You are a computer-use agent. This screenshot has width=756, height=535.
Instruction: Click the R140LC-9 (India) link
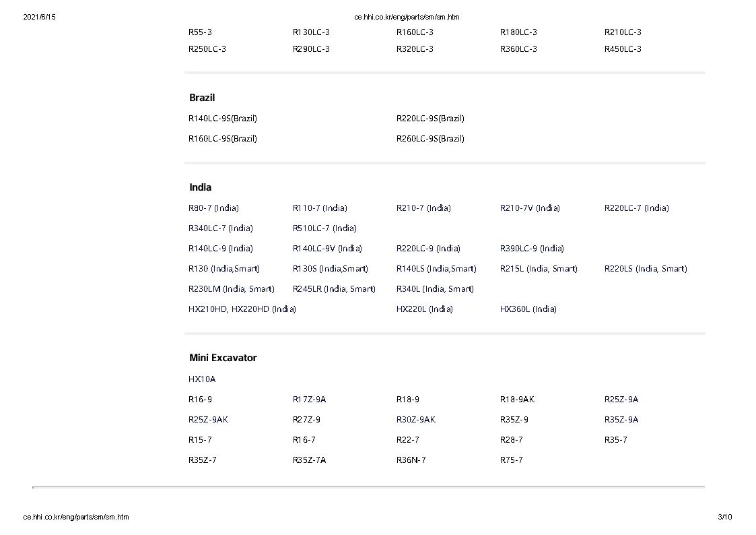pyautogui.click(x=220, y=249)
